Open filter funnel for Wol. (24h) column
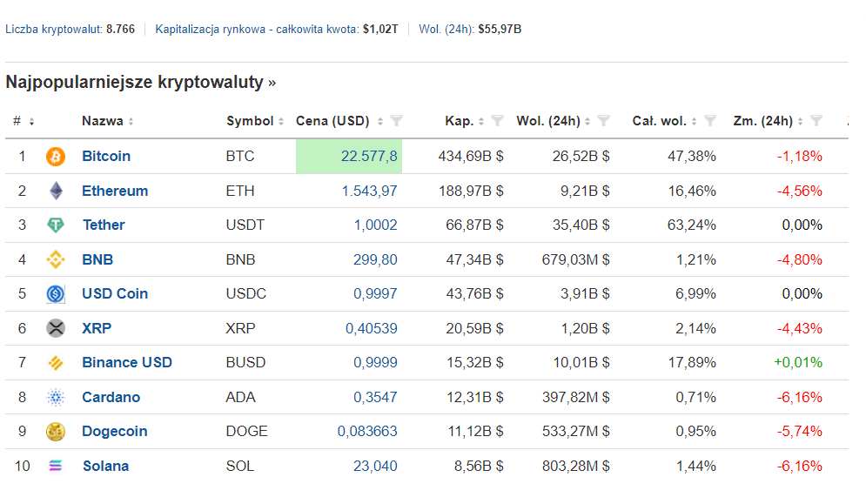 pyautogui.click(x=603, y=121)
